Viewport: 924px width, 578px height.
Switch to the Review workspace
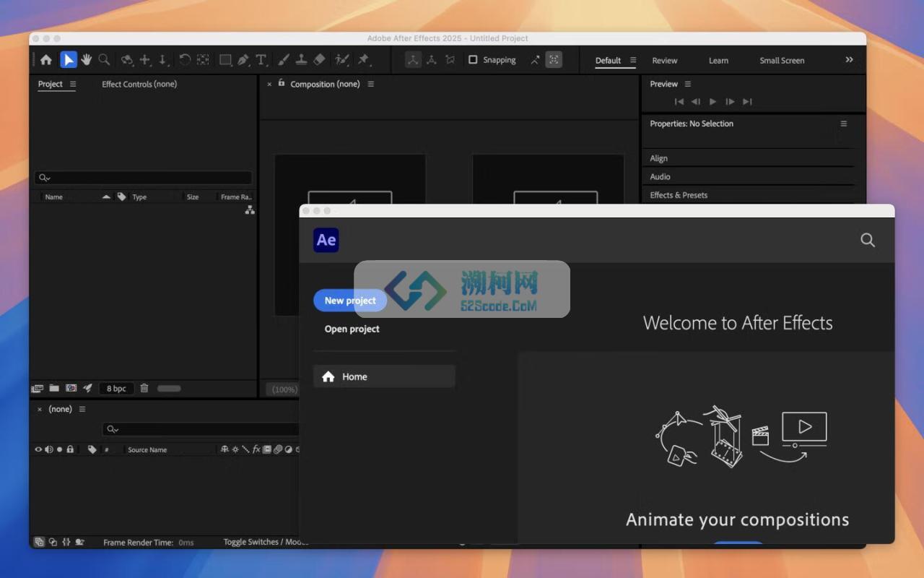click(665, 61)
